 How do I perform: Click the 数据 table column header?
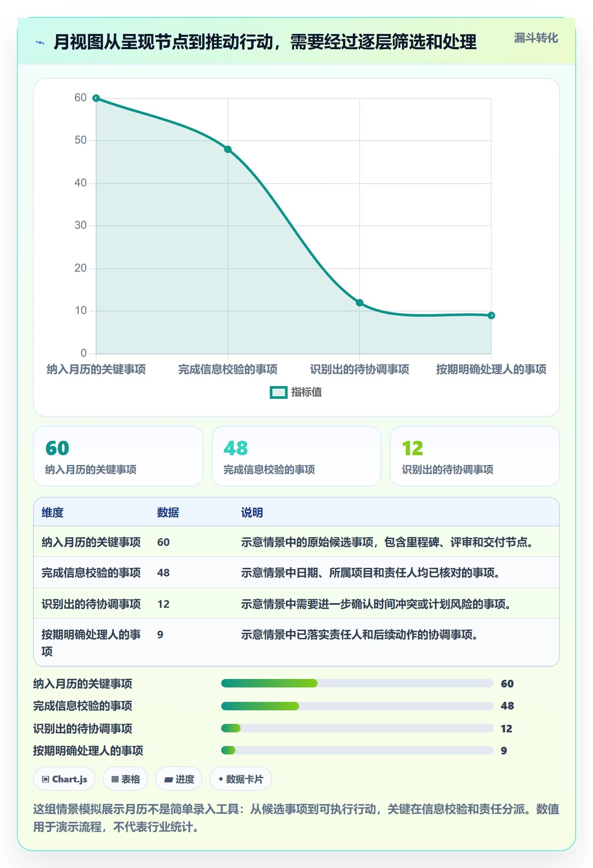point(168,512)
